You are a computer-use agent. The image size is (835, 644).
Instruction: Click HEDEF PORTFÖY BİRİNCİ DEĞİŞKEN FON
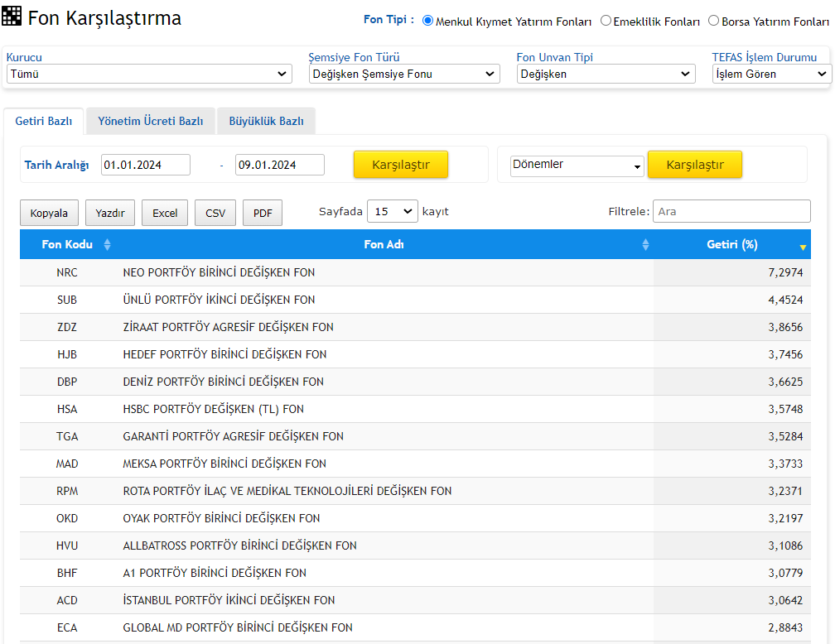click(224, 354)
